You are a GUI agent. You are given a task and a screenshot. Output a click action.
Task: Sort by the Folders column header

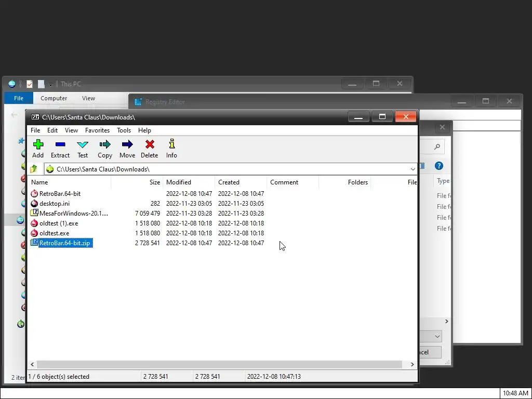click(345, 182)
